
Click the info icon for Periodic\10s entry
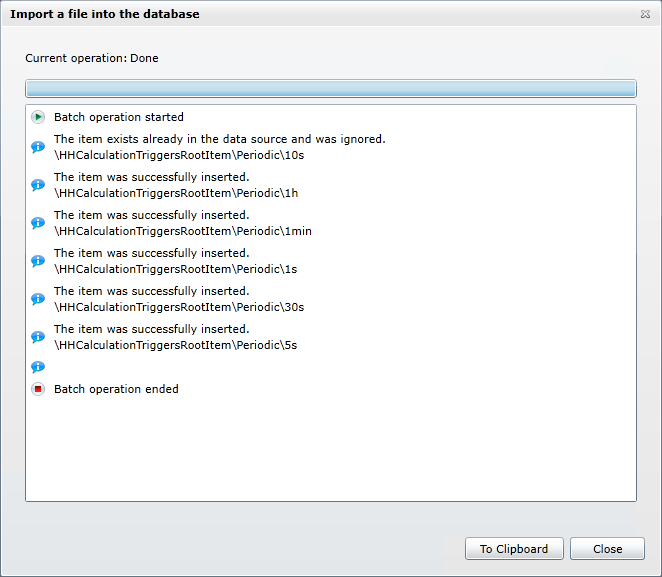(38, 147)
